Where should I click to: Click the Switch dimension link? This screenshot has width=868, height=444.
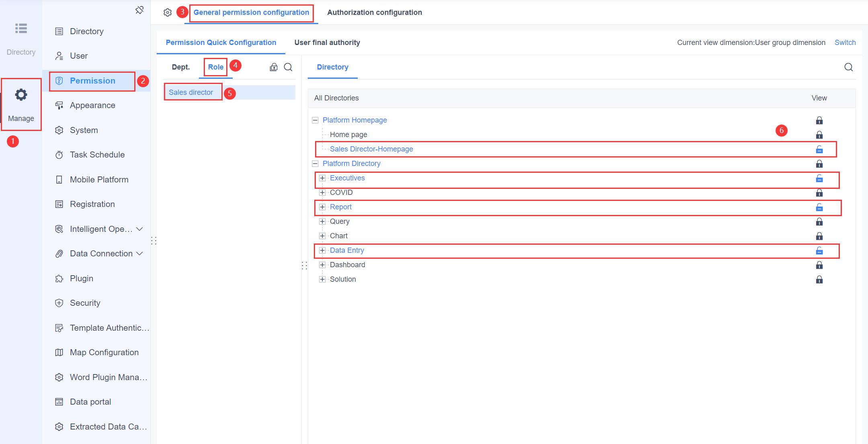click(x=845, y=42)
